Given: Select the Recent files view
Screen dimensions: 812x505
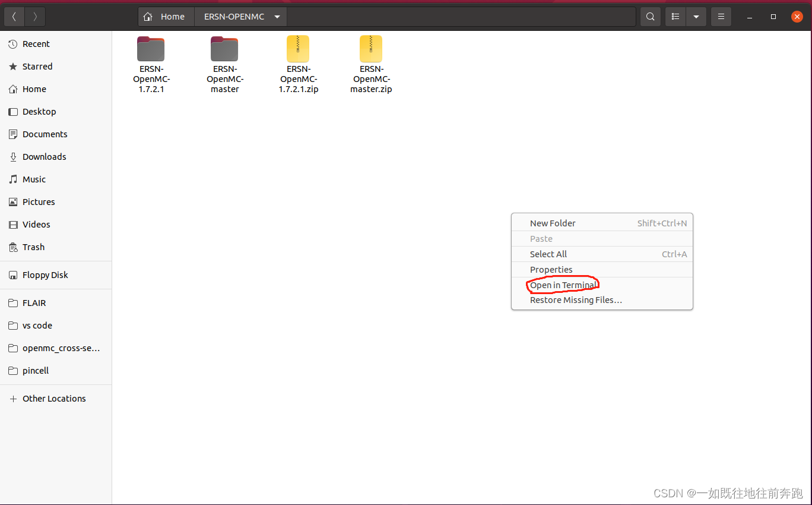Looking at the screenshot, I should 34,43.
